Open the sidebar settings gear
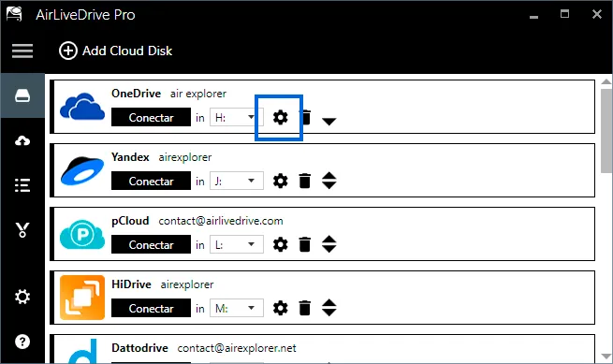613x364 pixels. 22,297
